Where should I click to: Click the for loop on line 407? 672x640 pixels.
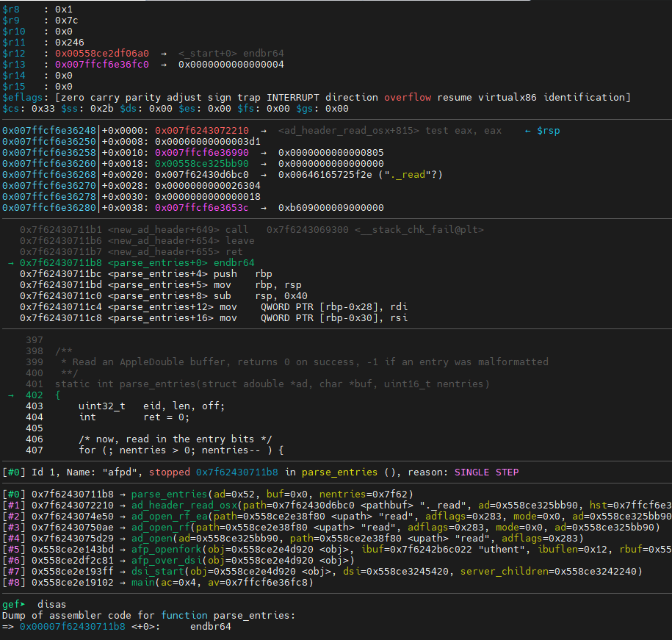coord(181,450)
